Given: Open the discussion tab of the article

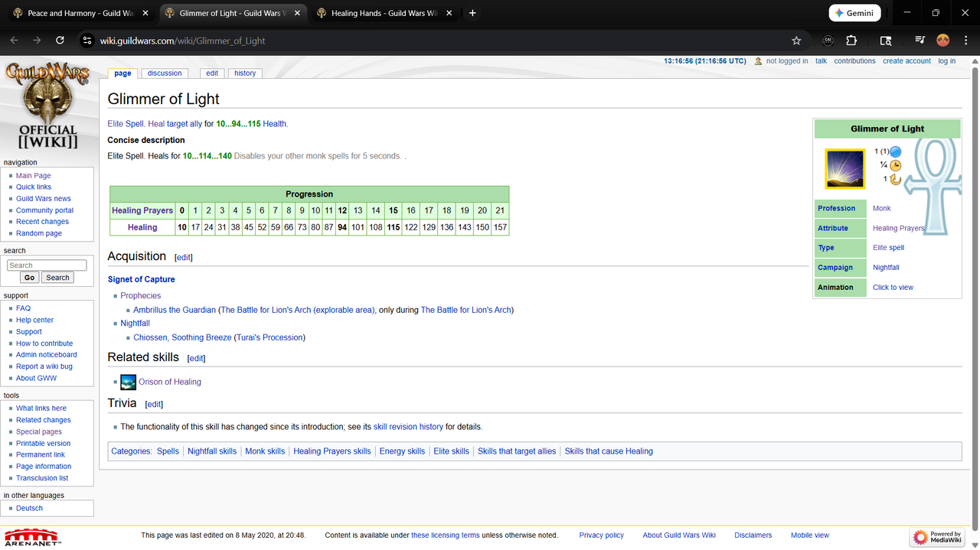Looking at the screenshot, I should [x=165, y=73].
